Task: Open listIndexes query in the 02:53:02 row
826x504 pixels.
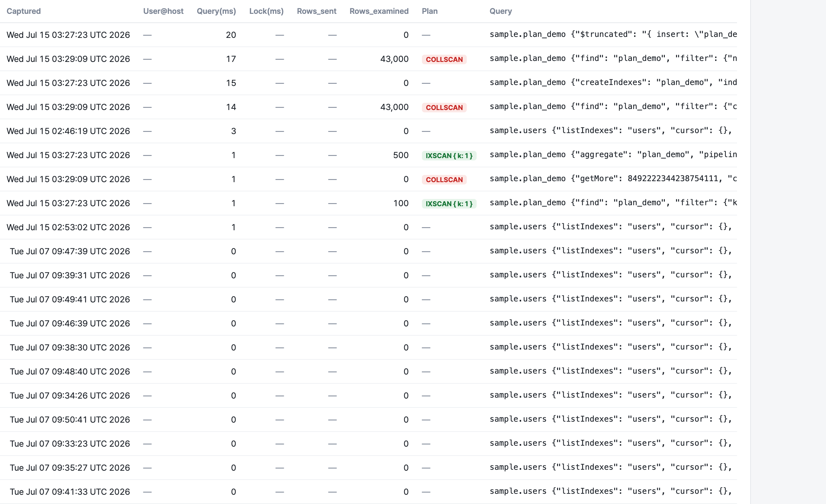Action: pos(610,227)
